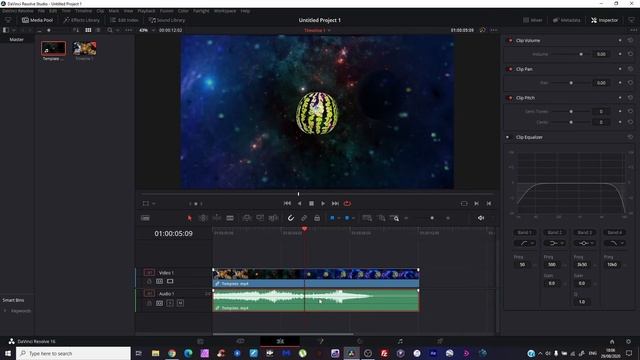Reset Clip Volume section with its reset icon
The image size is (640, 360).
[630, 40]
